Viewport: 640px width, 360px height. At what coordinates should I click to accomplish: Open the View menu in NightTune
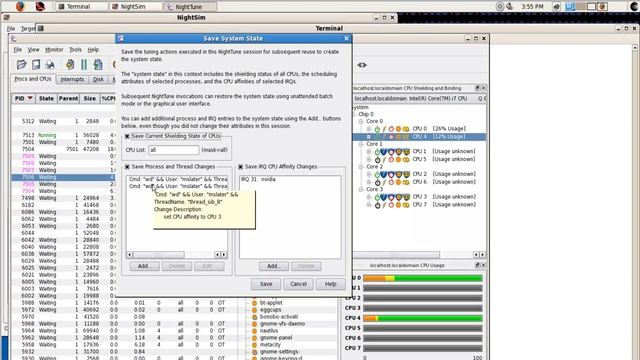pos(33,50)
